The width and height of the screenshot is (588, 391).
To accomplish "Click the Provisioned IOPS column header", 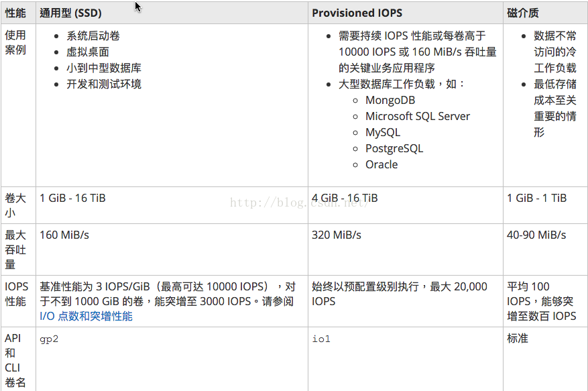I will 357,13.
